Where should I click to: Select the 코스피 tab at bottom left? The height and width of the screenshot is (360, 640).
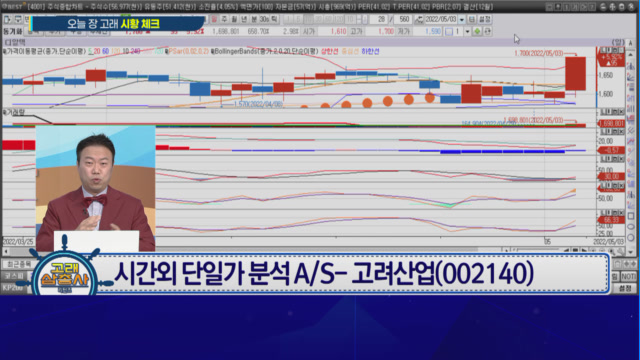tap(14, 276)
